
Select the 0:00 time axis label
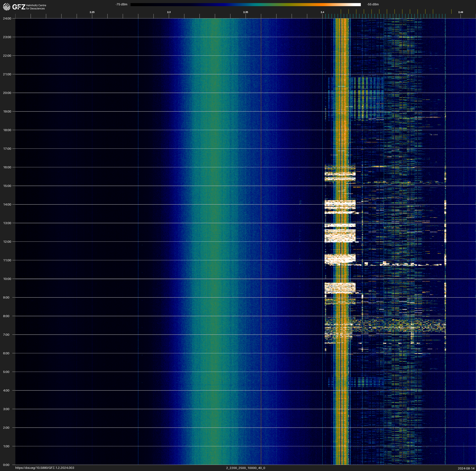(x=6, y=465)
